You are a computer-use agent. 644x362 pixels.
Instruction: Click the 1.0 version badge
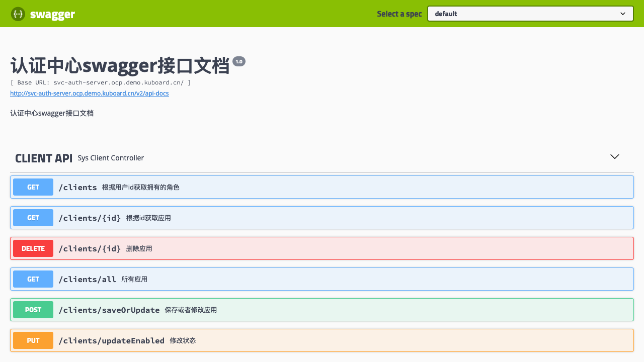pos(238,61)
